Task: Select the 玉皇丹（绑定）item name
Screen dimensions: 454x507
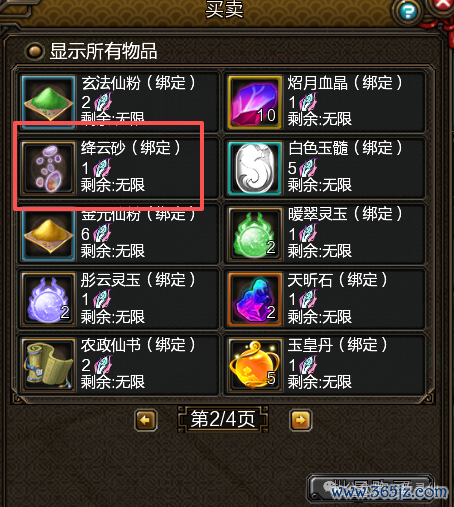Action: [337, 345]
